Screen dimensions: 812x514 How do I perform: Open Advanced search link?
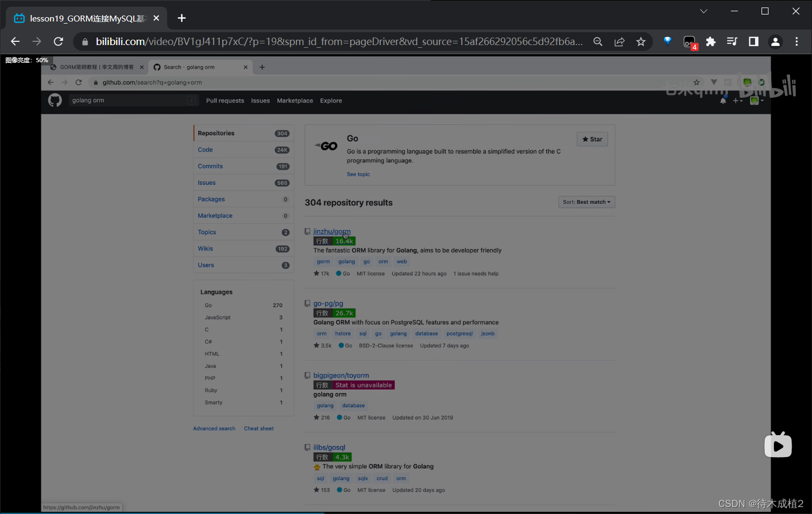point(214,429)
